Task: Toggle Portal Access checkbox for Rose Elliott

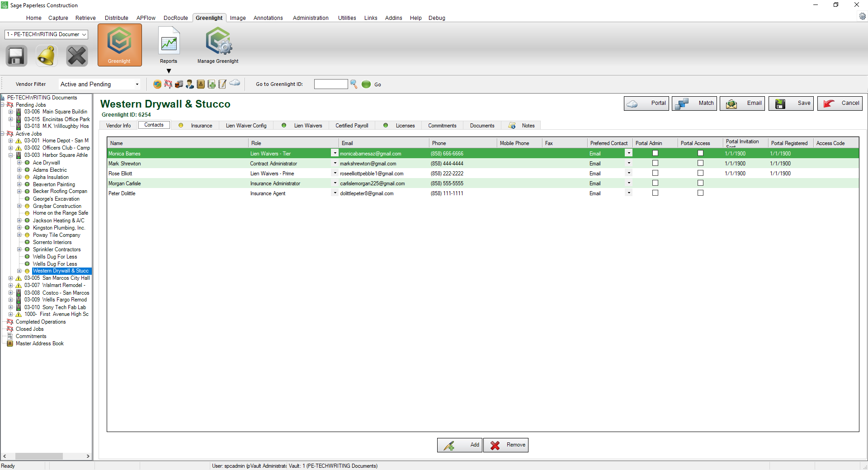Action: 700,173
